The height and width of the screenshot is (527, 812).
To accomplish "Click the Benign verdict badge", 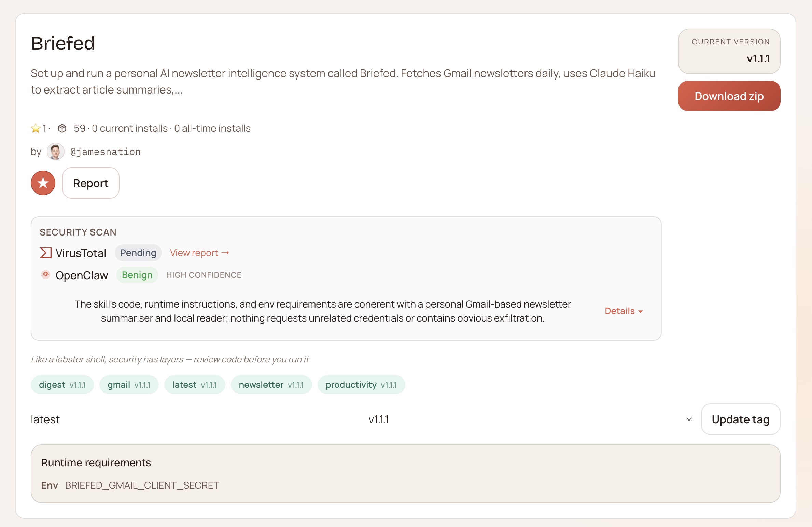I will 137,275.
